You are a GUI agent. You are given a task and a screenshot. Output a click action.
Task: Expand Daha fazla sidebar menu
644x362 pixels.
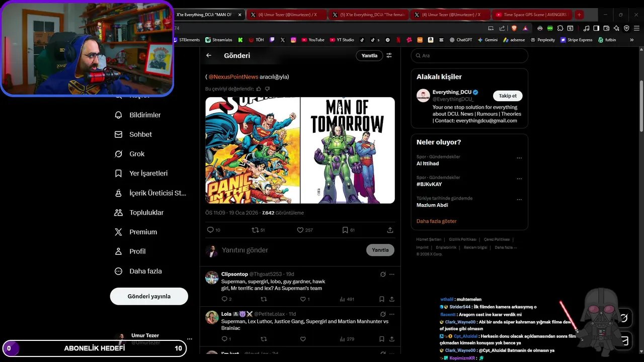tap(138, 271)
